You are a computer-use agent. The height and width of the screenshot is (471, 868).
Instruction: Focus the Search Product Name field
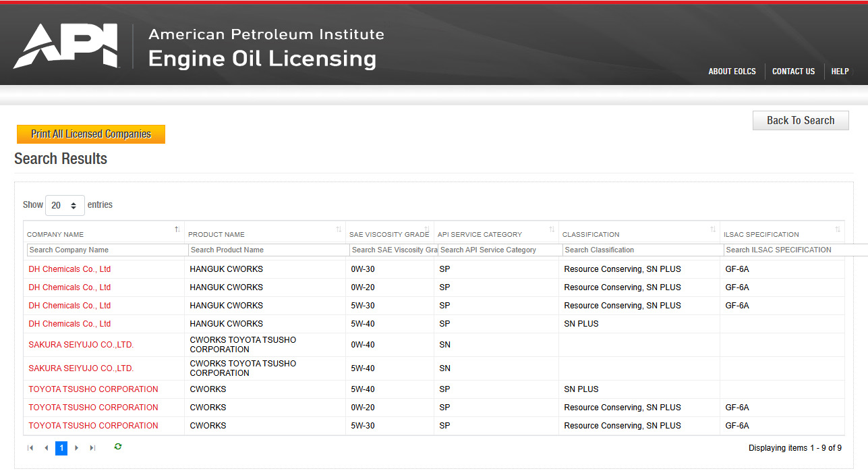tap(269, 250)
